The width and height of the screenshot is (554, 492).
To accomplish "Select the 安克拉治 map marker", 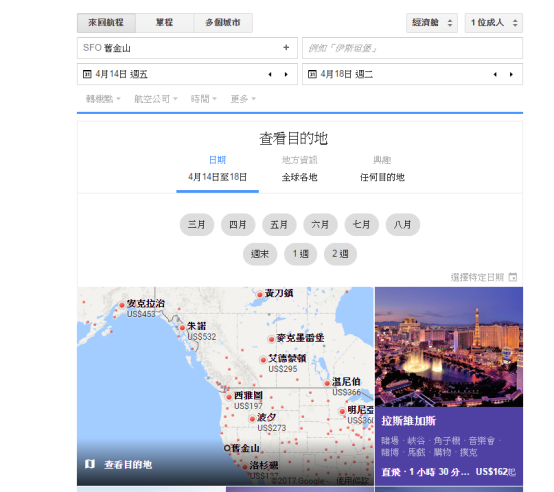I will tap(122, 305).
